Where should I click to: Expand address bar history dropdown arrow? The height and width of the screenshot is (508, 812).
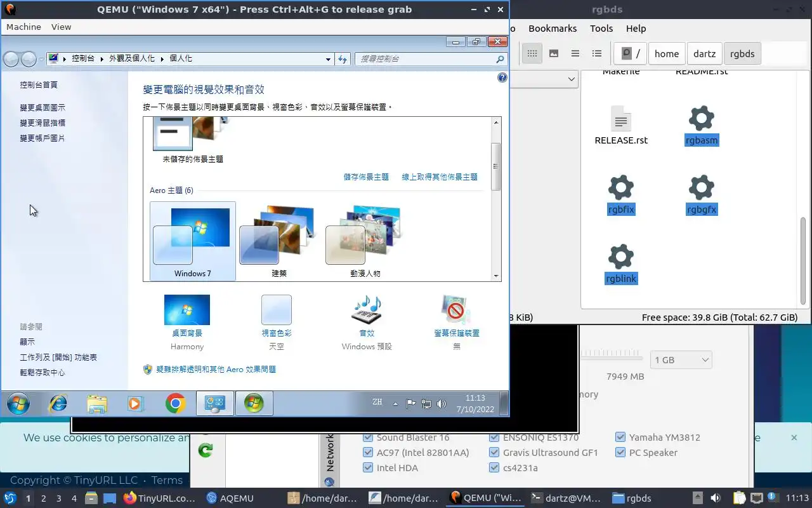pyautogui.click(x=328, y=59)
